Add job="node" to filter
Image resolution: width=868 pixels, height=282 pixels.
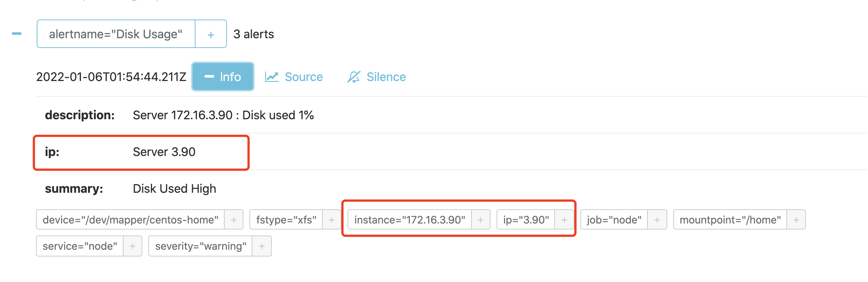point(657,220)
